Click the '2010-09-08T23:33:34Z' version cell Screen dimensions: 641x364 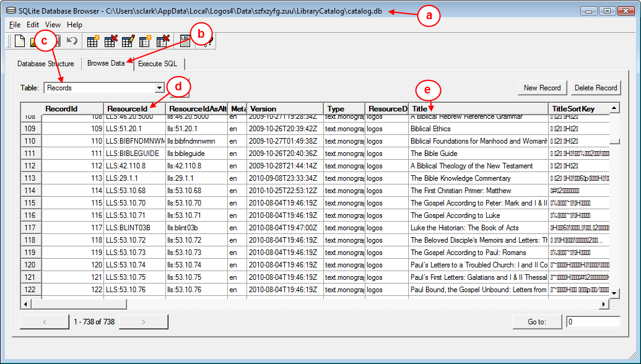pos(285,178)
